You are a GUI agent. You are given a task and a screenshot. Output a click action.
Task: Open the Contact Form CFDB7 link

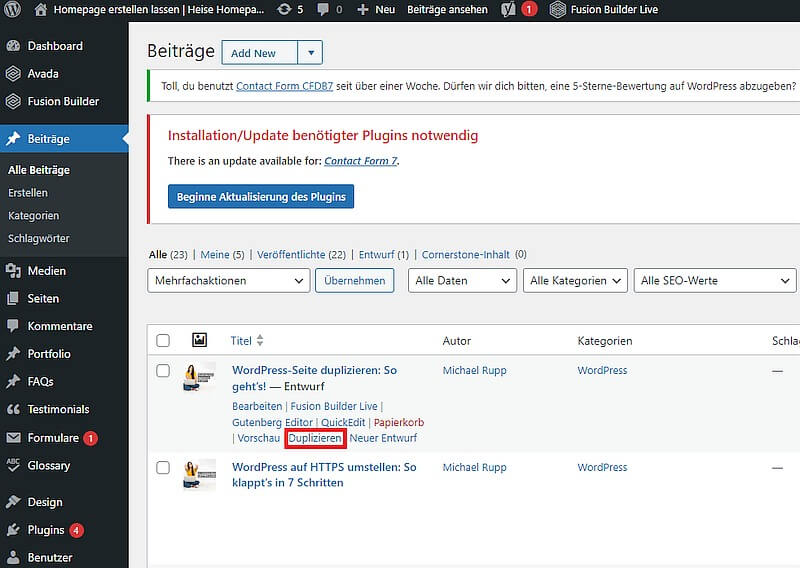pos(285,86)
